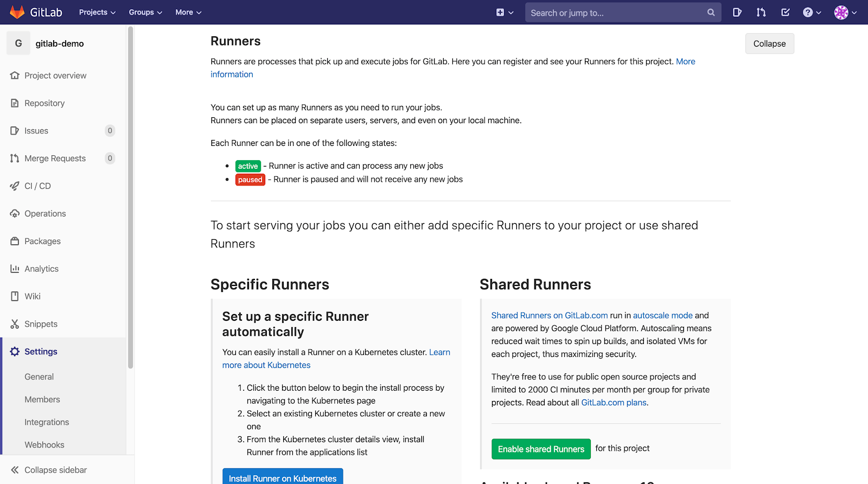Open the To-Do list icon
Image resolution: width=868 pixels, height=484 pixels.
pos(785,12)
